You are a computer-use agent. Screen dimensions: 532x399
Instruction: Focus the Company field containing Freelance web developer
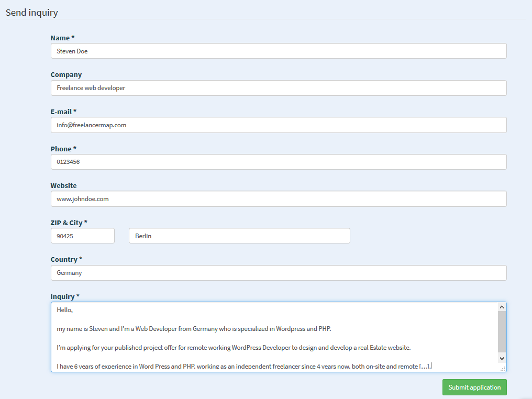278,88
